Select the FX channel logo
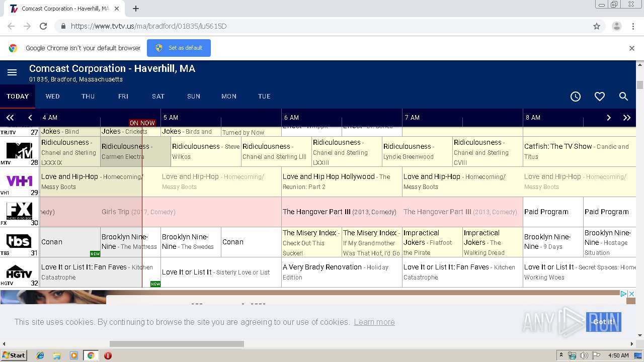Screen dimensions: 644x362 pos(19,211)
